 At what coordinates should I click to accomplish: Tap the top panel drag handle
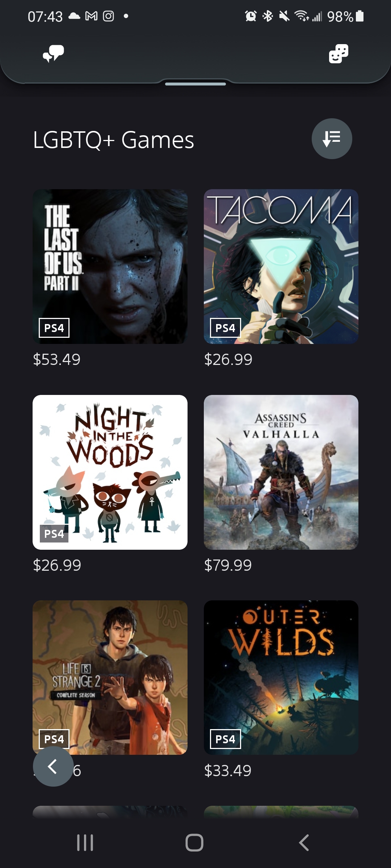[195, 84]
